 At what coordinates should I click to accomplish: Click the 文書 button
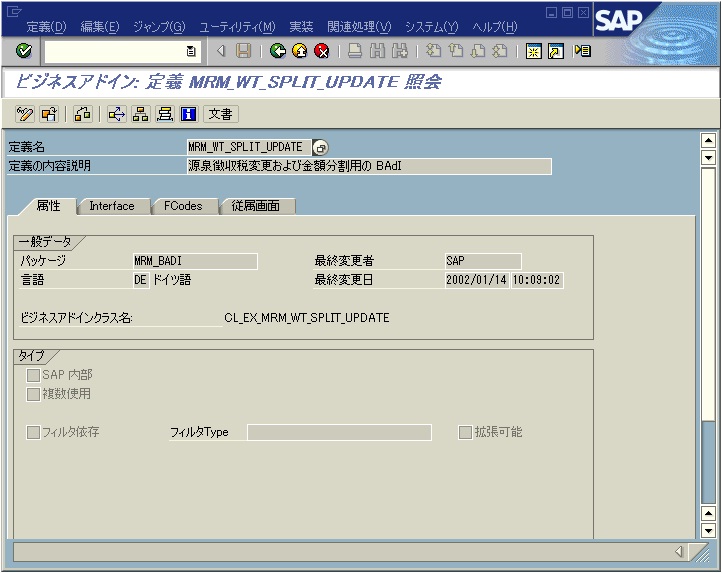(x=221, y=114)
